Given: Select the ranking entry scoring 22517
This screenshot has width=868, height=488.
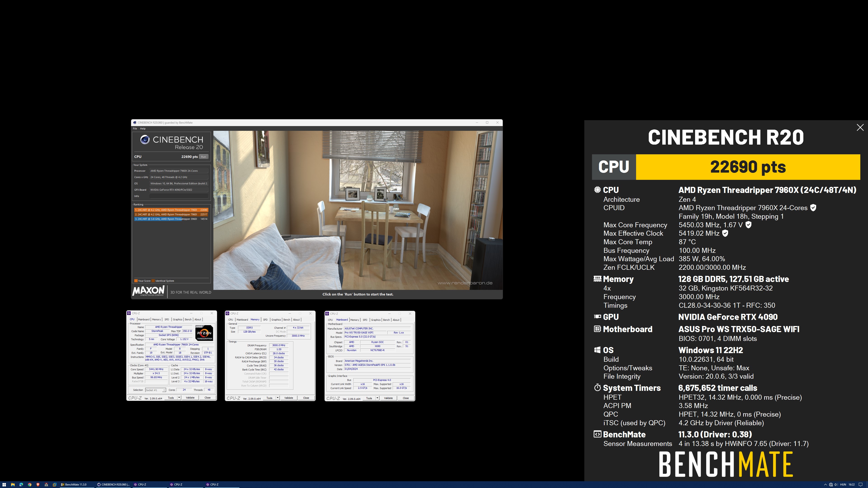Looking at the screenshot, I should (x=171, y=215).
